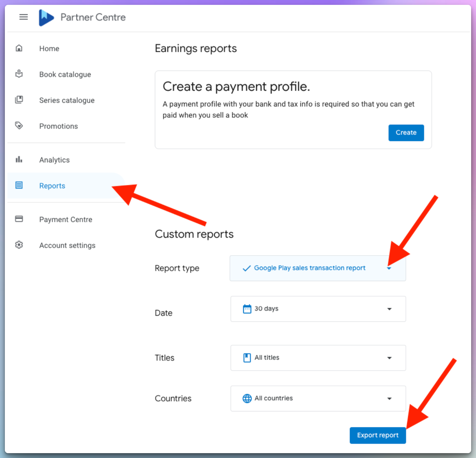This screenshot has width=476, height=458.
Task: Click the Earnings reports heading
Action: point(196,48)
